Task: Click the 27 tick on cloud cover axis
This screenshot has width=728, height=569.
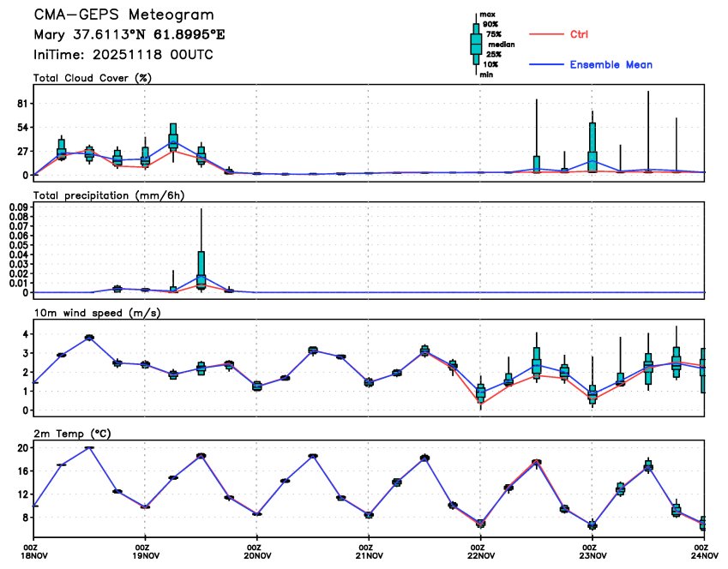Action: pyautogui.click(x=22, y=152)
